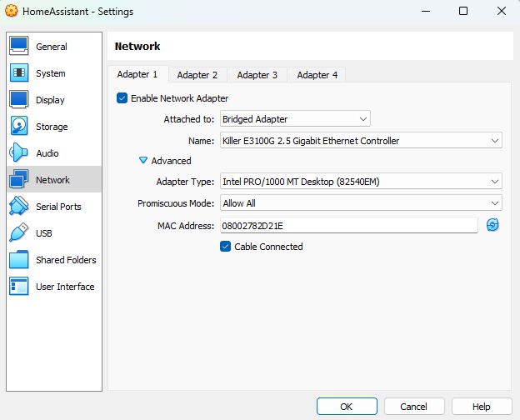
Task: Click the Cancel button
Action: pos(414,407)
